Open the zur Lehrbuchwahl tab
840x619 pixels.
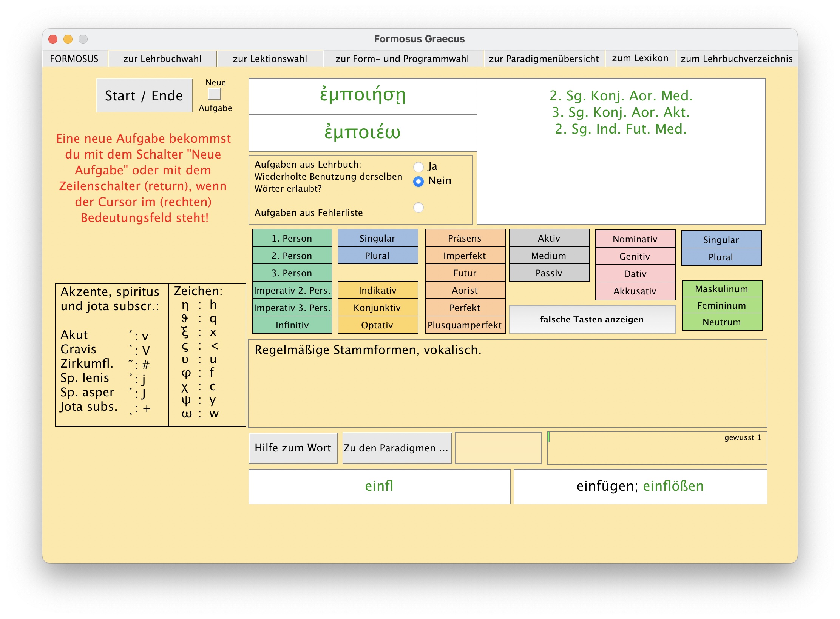click(162, 59)
